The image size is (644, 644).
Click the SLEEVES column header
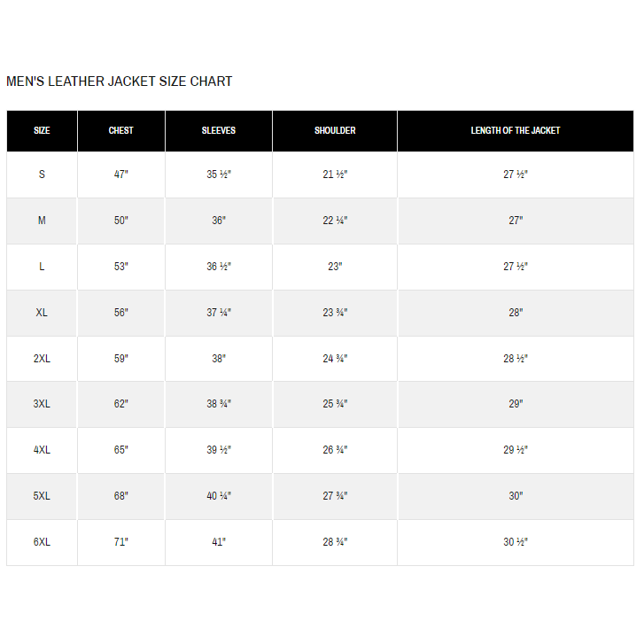pos(219,130)
